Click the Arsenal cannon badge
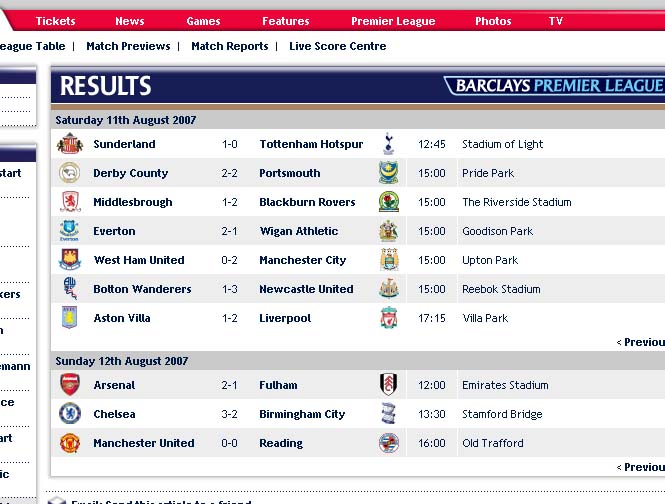Image resolution: width=665 pixels, height=504 pixels. [70, 385]
